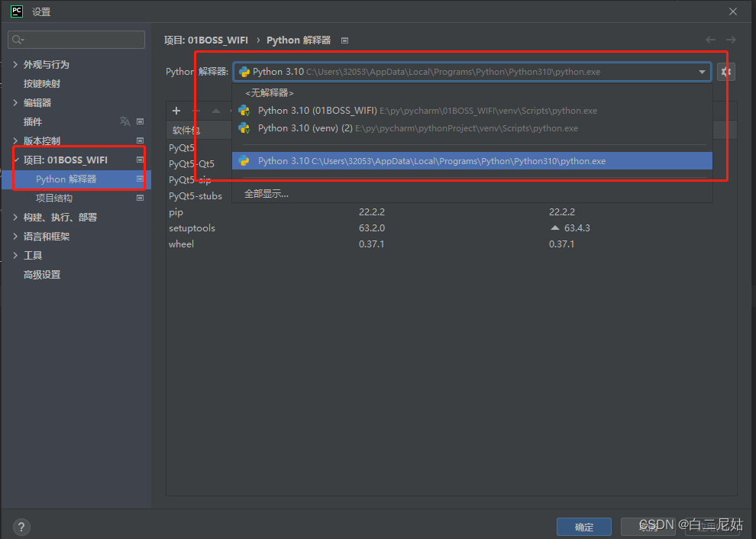
Task: Click the settings search field
Action: (x=76, y=40)
